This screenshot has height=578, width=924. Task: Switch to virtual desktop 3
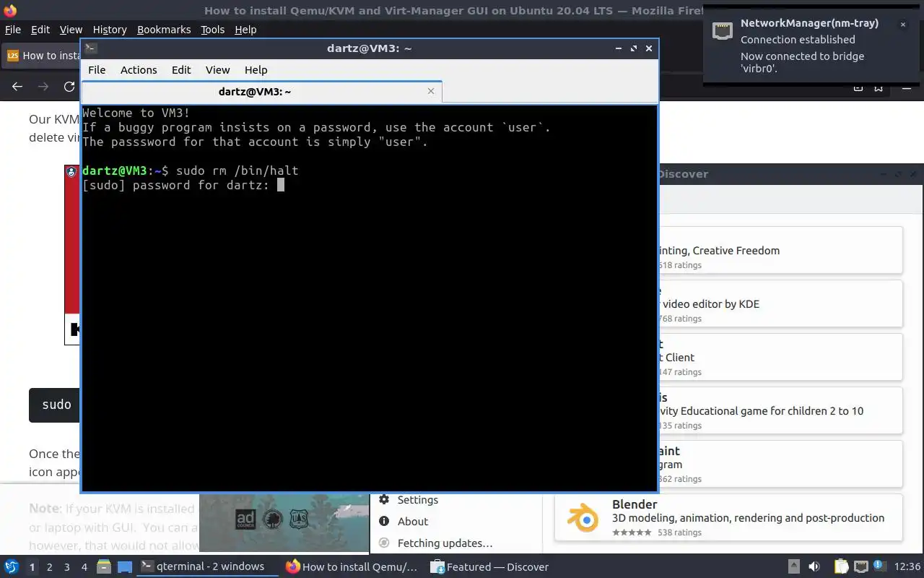(x=66, y=566)
